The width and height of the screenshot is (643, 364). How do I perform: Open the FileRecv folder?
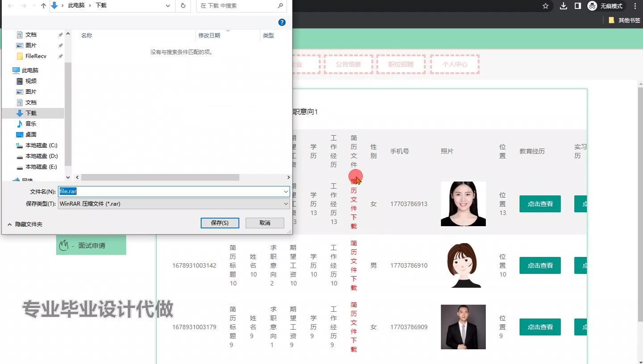36,56
